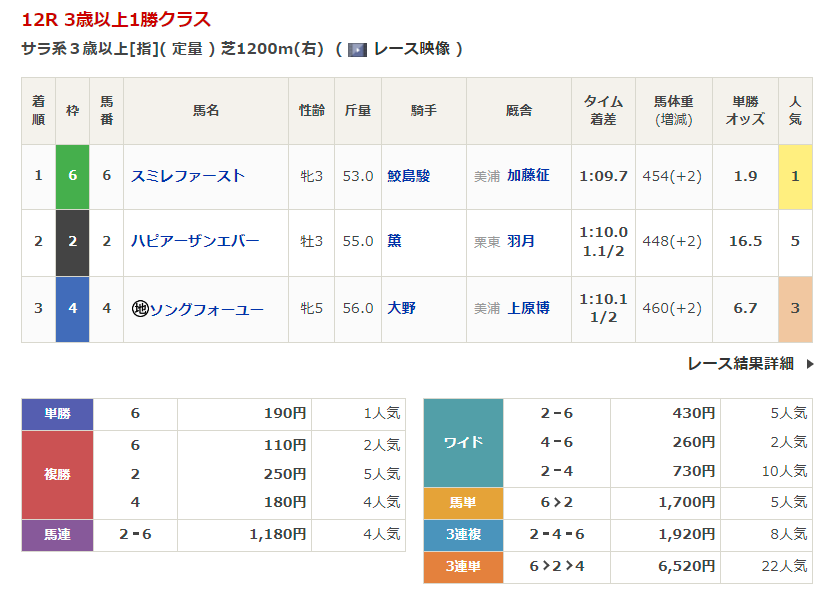The image size is (833, 595).
Task: Select the ワイド payout label
Action: (x=463, y=442)
